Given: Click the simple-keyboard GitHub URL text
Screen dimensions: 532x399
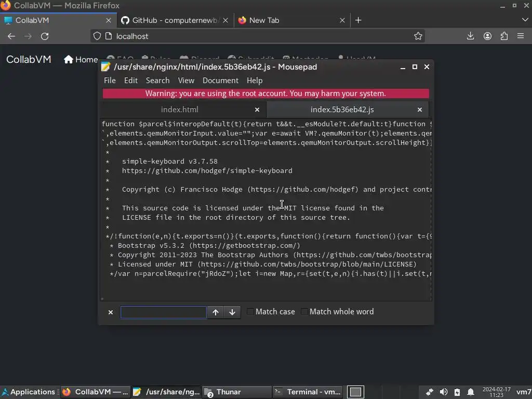Looking at the screenshot, I should click(207, 170).
